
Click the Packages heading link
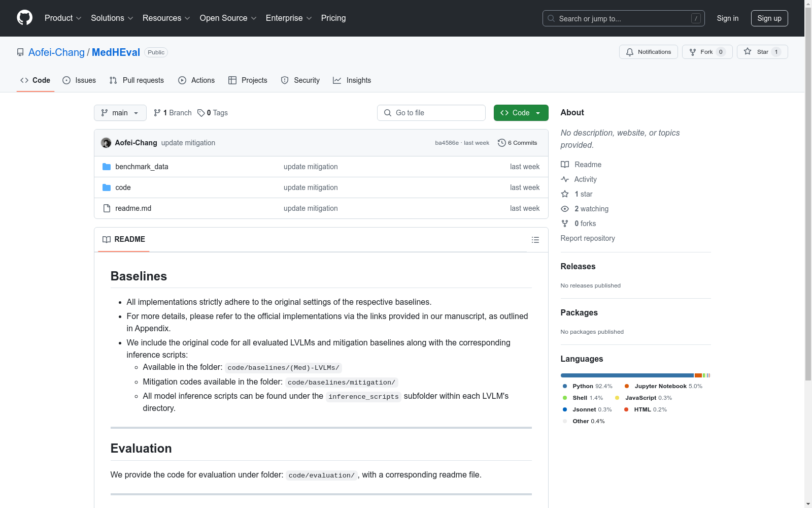(579, 312)
